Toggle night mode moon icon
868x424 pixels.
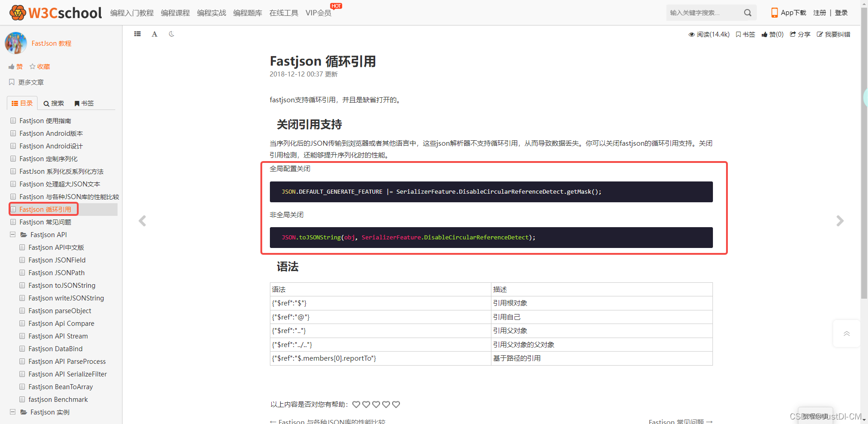(x=171, y=34)
